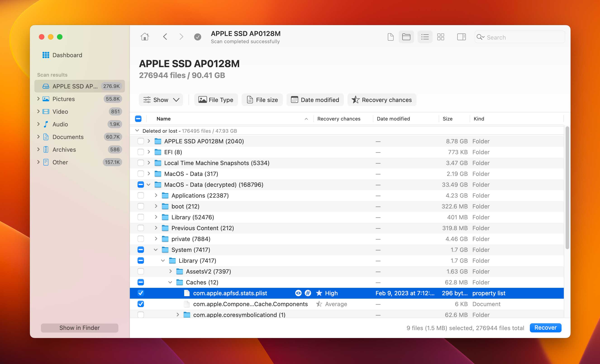Toggle the blue minus checkbox for Caches folder
This screenshot has height=364, width=600.
click(141, 282)
